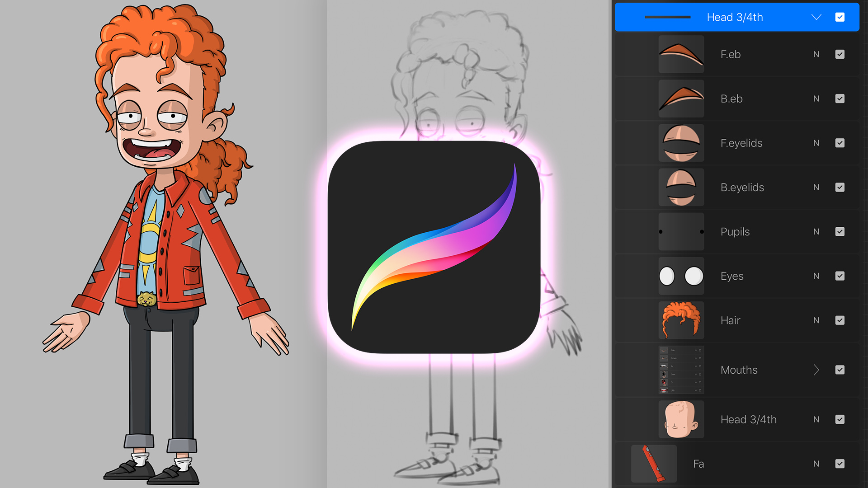Viewport: 868px width, 488px height.
Task: Expand the Mouths layer group
Action: (x=817, y=370)
